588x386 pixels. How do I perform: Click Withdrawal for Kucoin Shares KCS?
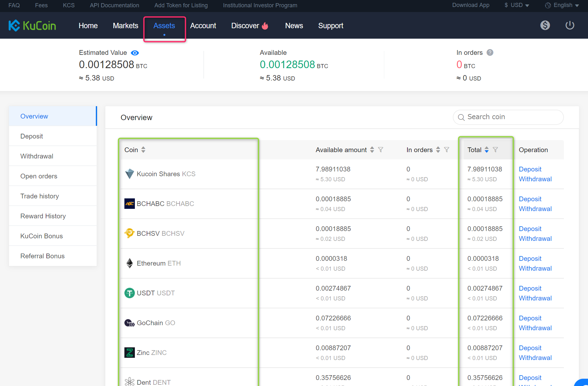pyautogui.click(x=535, y=179)
